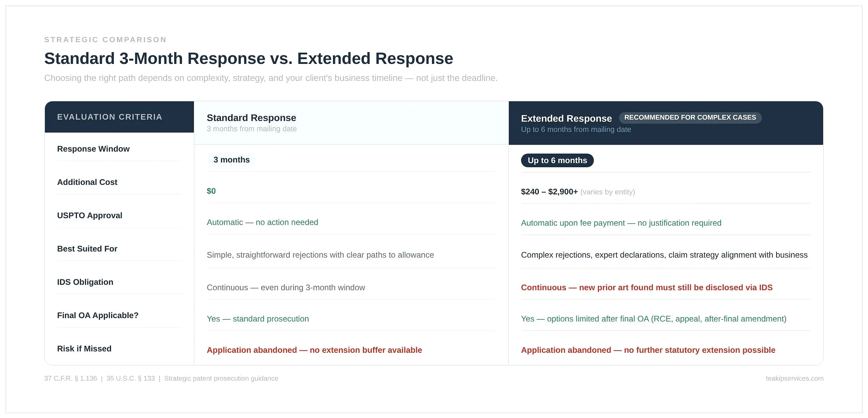Click 'Automatic upon fee payment — no justification required'
The image size is (868, 418).
pos(621,223)
